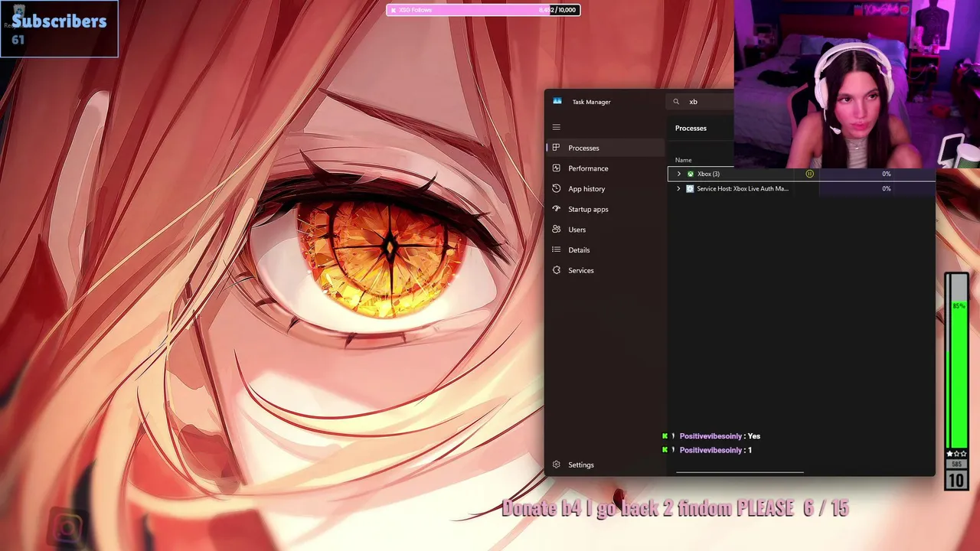Open the Services page
The height and width of the screenshot is (551, 980).
click(x=606, y=270)
